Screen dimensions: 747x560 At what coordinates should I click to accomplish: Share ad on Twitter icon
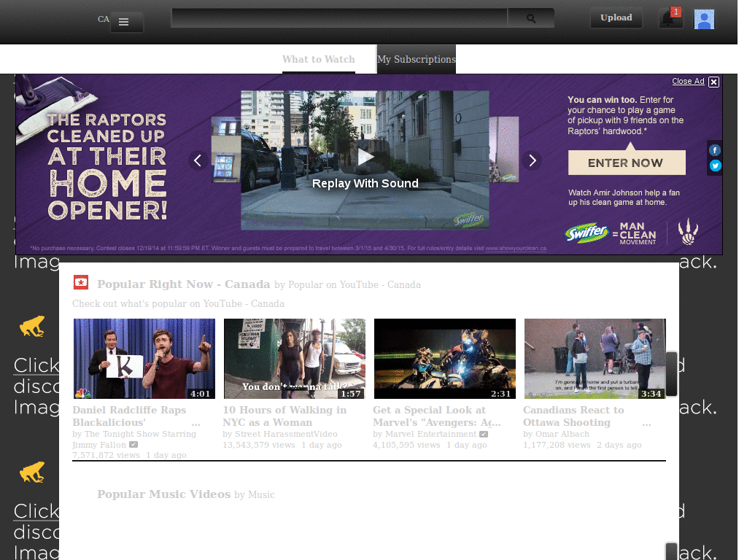715,166
